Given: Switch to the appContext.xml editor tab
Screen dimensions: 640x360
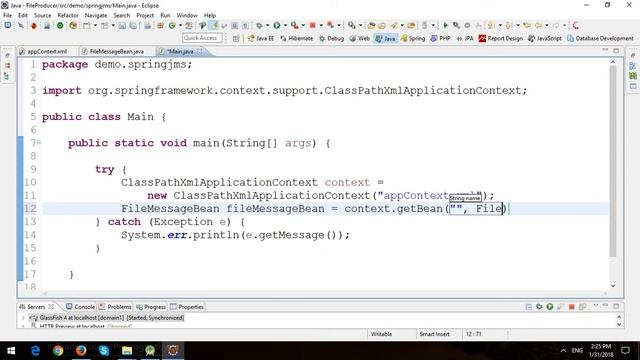Looking at the screenshot, I should (43, 51).
